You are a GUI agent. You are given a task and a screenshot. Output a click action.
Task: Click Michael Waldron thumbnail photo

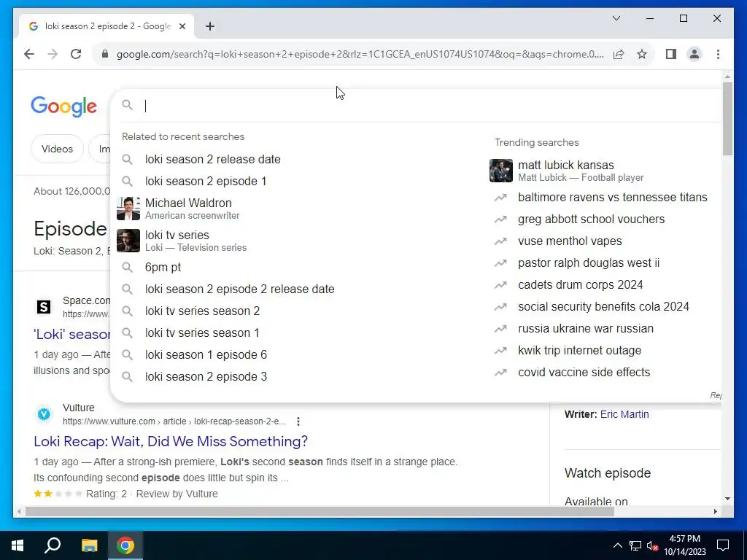click(x=128, y=209)
